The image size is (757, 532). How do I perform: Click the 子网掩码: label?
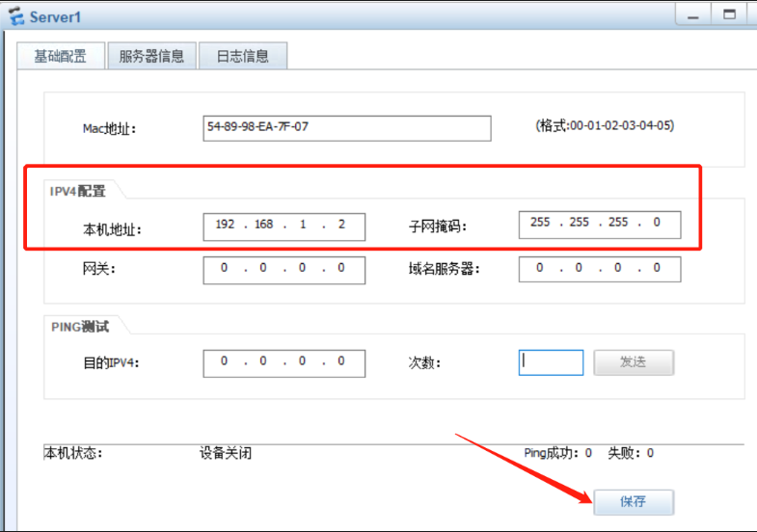pyautogui.click(x=438, y=226)
